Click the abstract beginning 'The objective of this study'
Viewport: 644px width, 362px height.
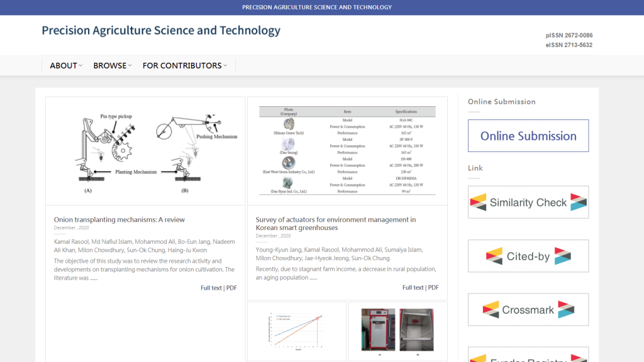[x=144, y=269]
